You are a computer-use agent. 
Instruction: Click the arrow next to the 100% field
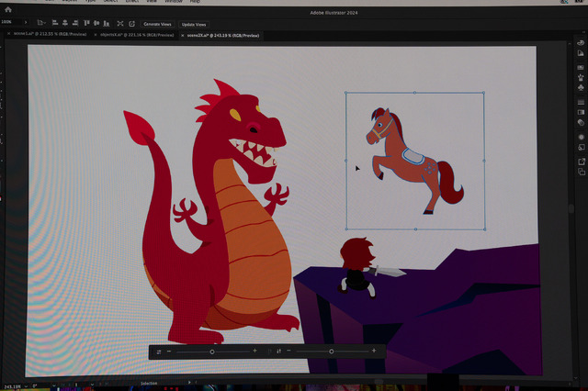point(26,22)
